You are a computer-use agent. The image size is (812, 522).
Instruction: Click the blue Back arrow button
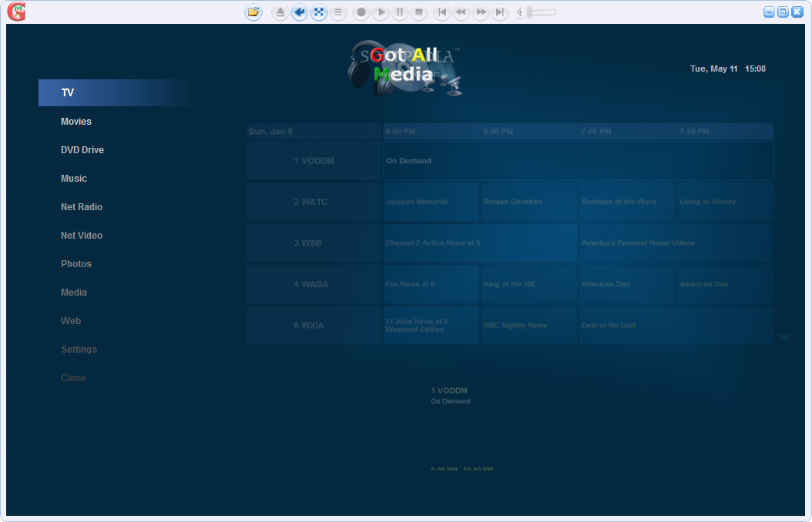tap(300, 12)
